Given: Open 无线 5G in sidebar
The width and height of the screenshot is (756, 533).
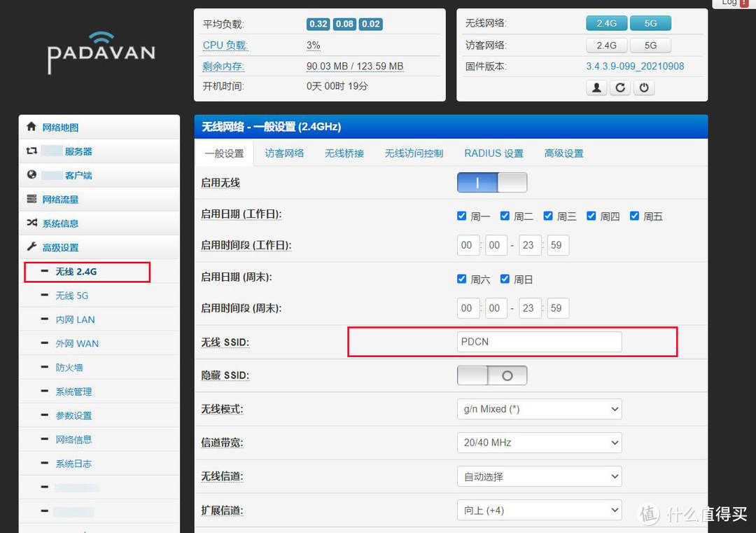Looking at the screenshot, I should click(72, 296).
